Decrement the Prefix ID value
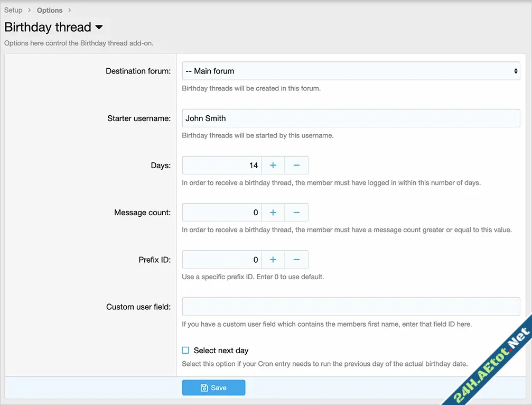 [296, 260]
